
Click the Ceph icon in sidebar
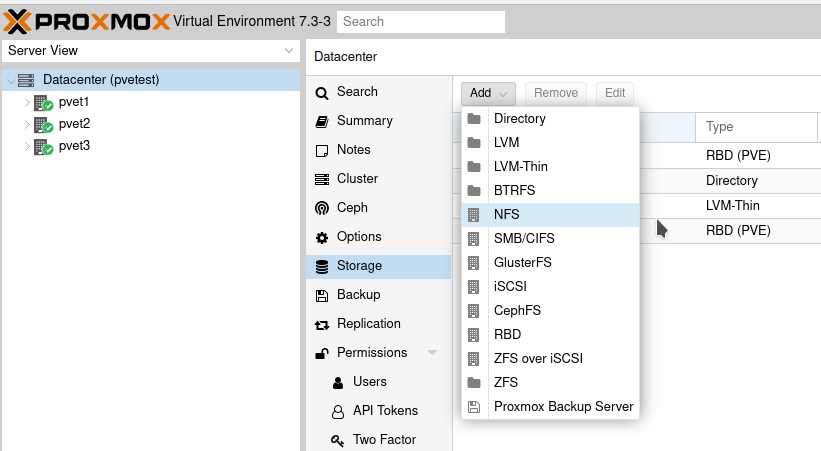coord(321,208)
